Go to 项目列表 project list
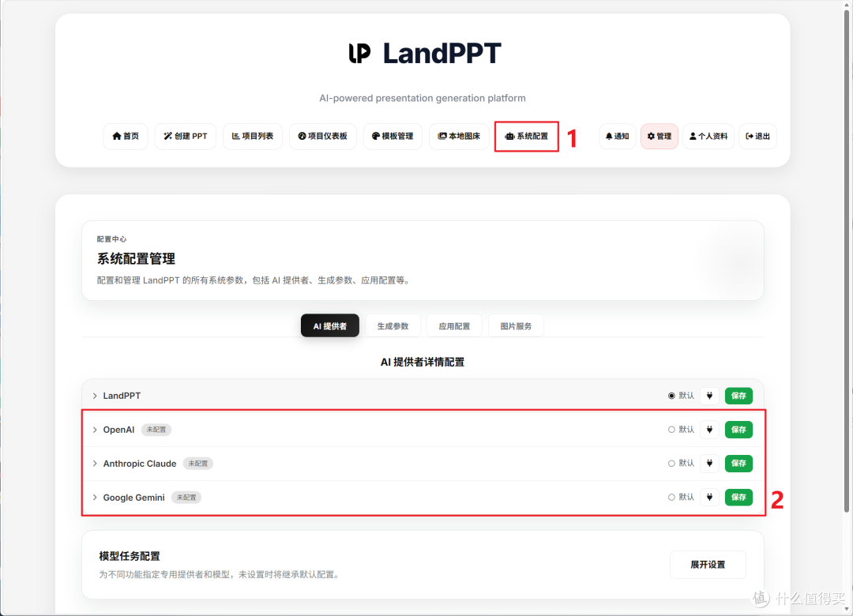Screen dimensions: 853x616 click(x=253, y=136)
